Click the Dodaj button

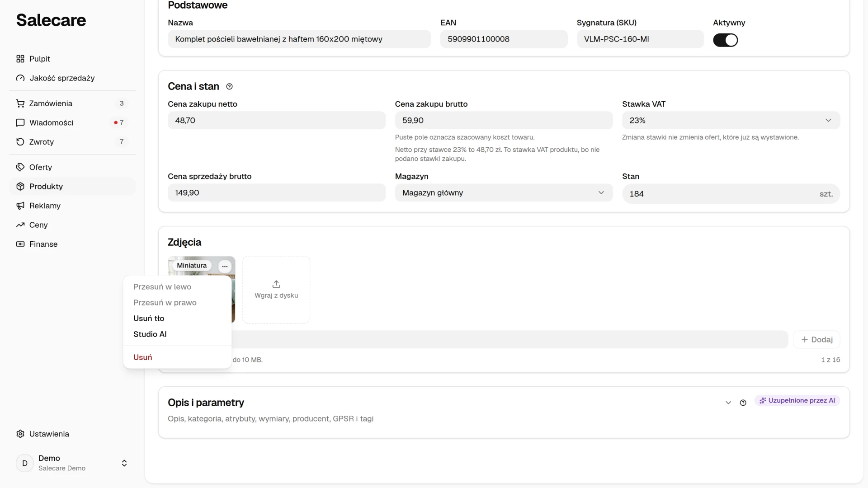click(816, 339)
